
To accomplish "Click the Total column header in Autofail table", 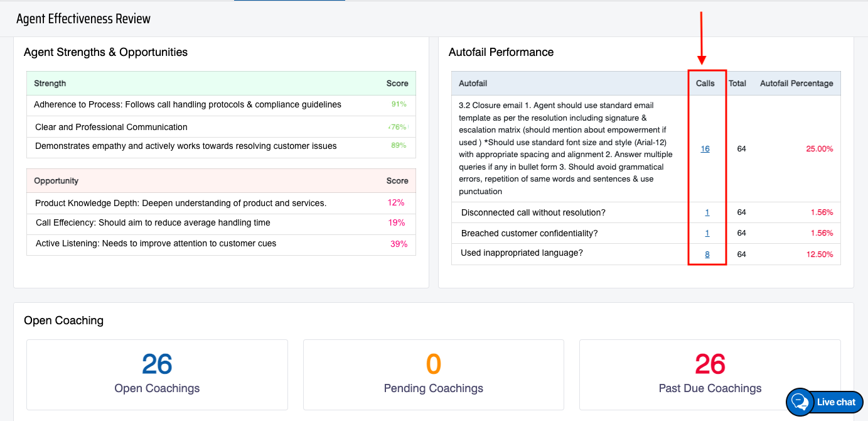I will point(737,83).
